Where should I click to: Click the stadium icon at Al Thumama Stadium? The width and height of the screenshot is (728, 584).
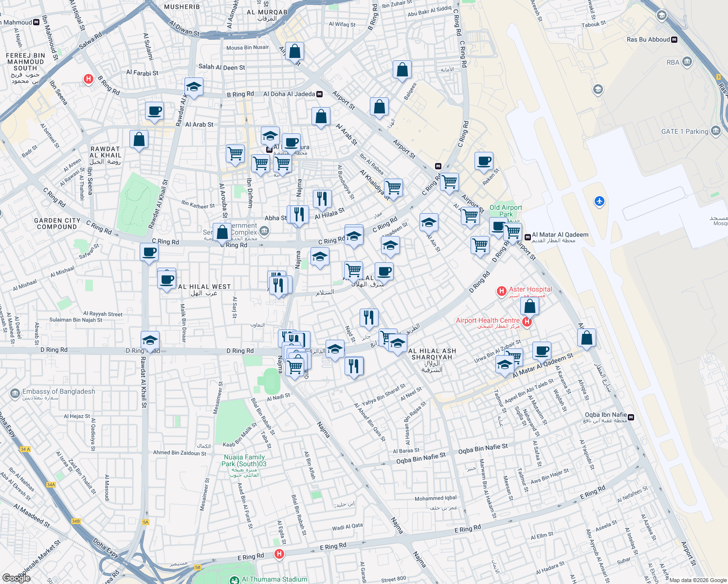(x=235, y=580)
